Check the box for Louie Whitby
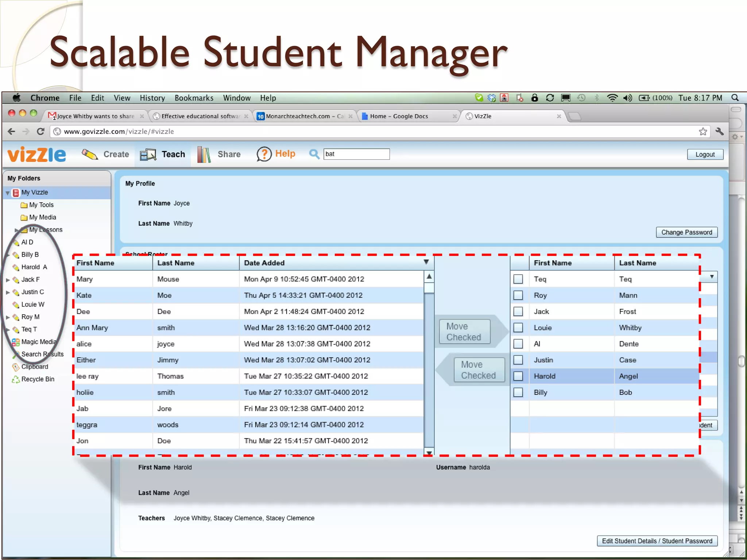Viewport: 747px width, 560px height. pos(518,328)
